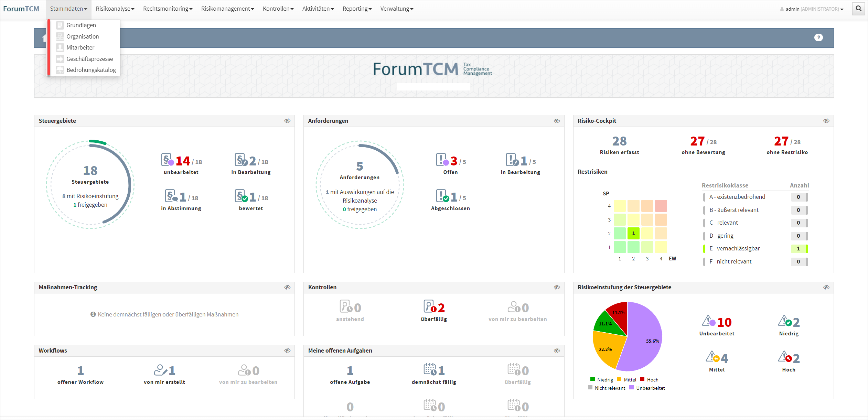Open the admin user dropdown
The image size is (868, 420).
(x=813, y=9)
